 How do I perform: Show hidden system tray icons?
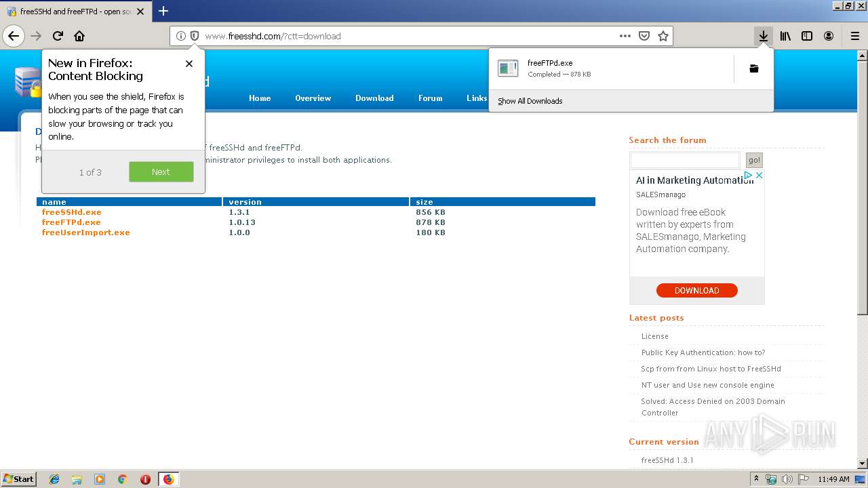point(757,479)
